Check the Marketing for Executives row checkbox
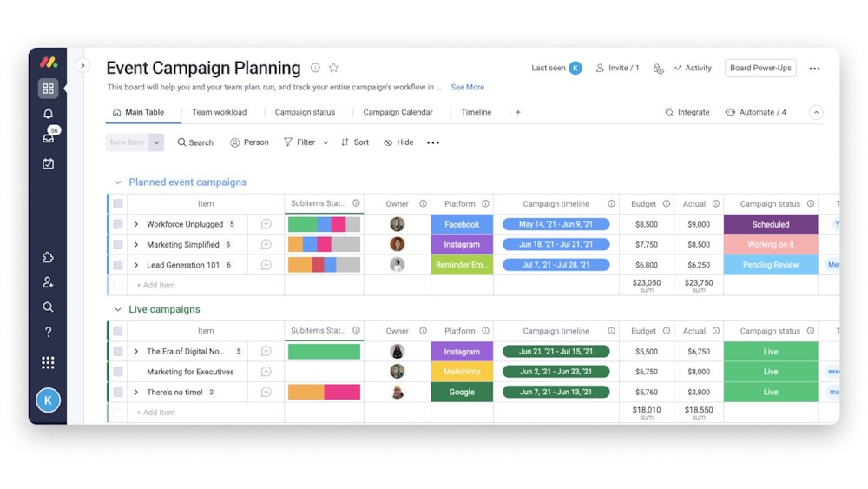 118,372
